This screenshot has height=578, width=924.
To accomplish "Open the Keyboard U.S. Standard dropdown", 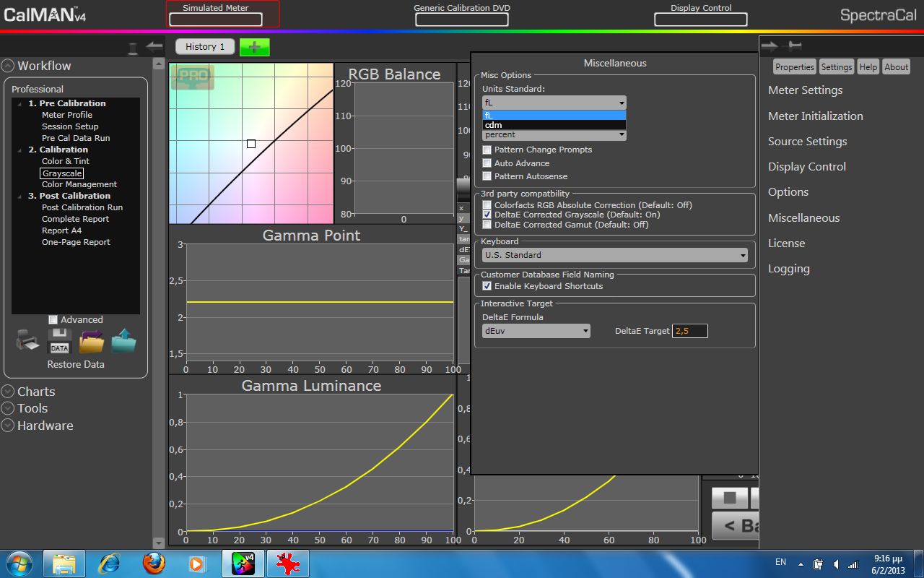I will (615, 255).
